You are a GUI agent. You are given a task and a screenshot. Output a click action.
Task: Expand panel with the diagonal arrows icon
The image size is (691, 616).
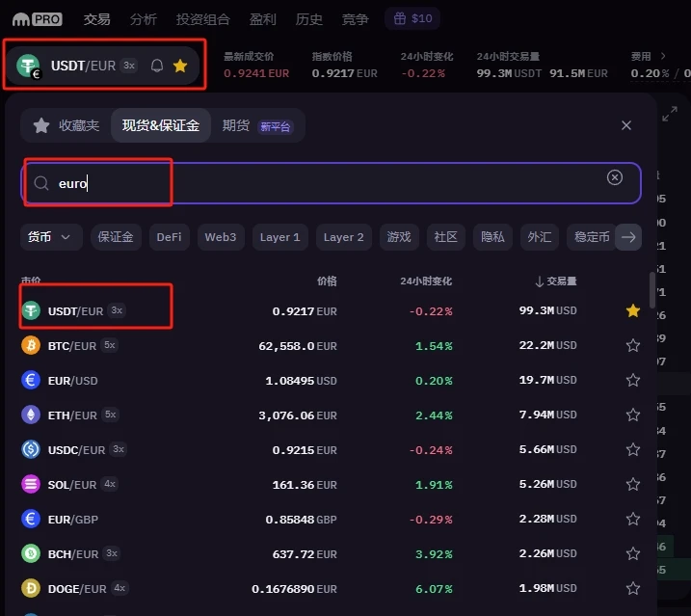coord(670,114)
